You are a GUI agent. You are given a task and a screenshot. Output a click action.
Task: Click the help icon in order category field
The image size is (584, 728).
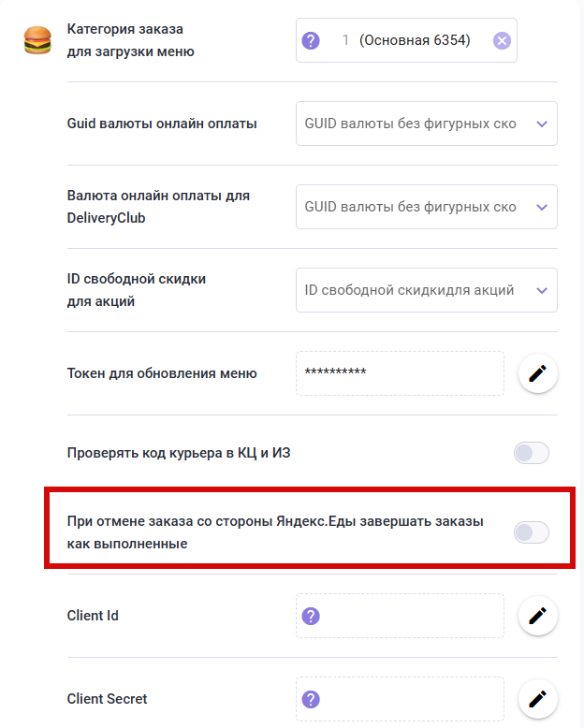[312, 40]
